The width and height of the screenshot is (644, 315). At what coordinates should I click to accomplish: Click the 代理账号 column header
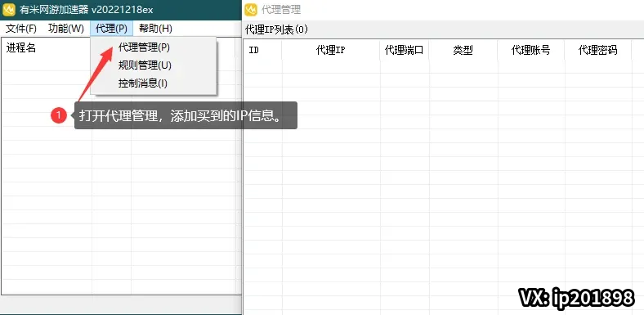(530, 50)
